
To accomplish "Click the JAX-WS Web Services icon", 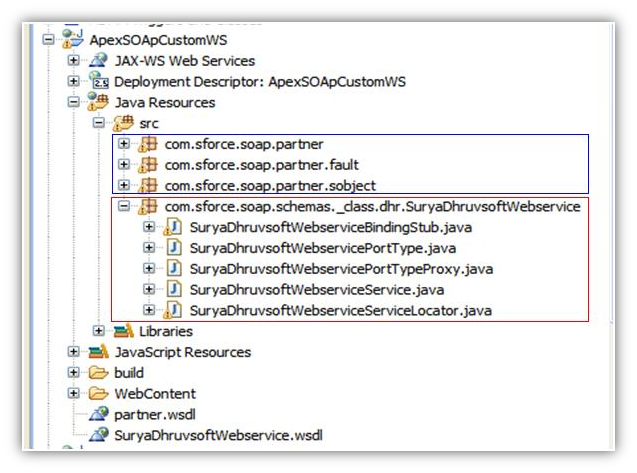I will (99, 60).
